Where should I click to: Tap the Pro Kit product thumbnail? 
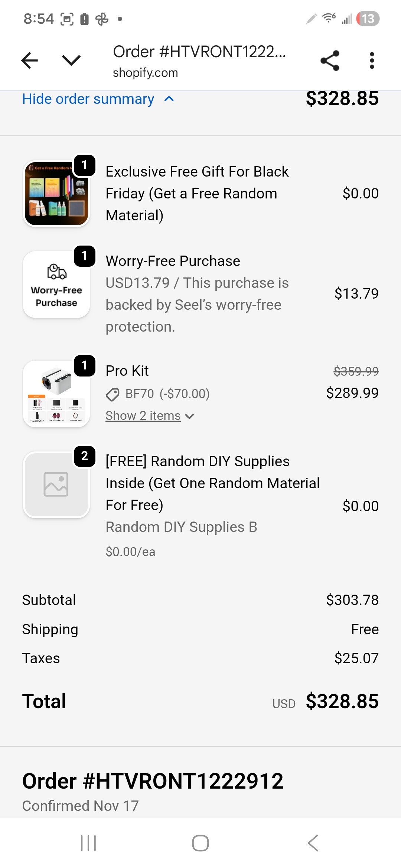coord(56,394)
